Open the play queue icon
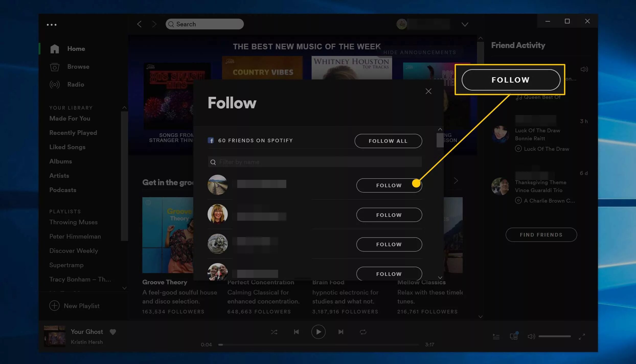This screenshot has width=636, height=364. point(496,336)
